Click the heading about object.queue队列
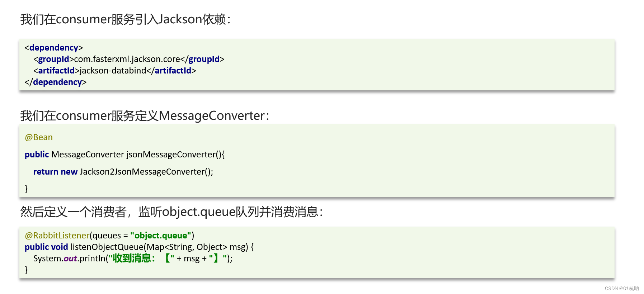Image resolution: width=644 pixels, height=294 pixels. (x=171, y=212)
